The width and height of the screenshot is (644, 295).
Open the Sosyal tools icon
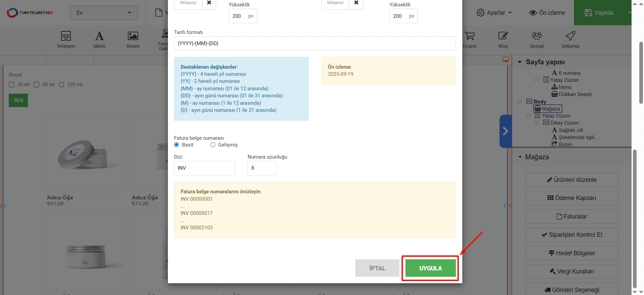tap(537, 39)
